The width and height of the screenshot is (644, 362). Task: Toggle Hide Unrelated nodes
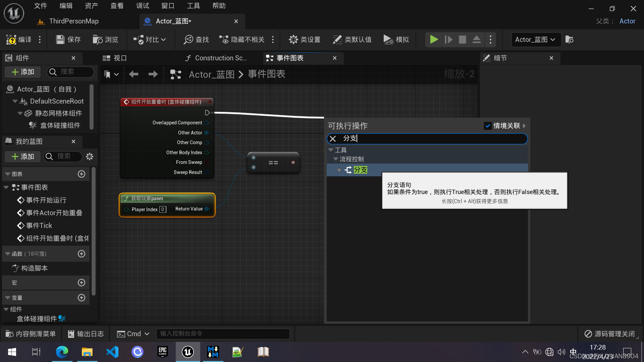pyautogui.click(x=241, y=40)
